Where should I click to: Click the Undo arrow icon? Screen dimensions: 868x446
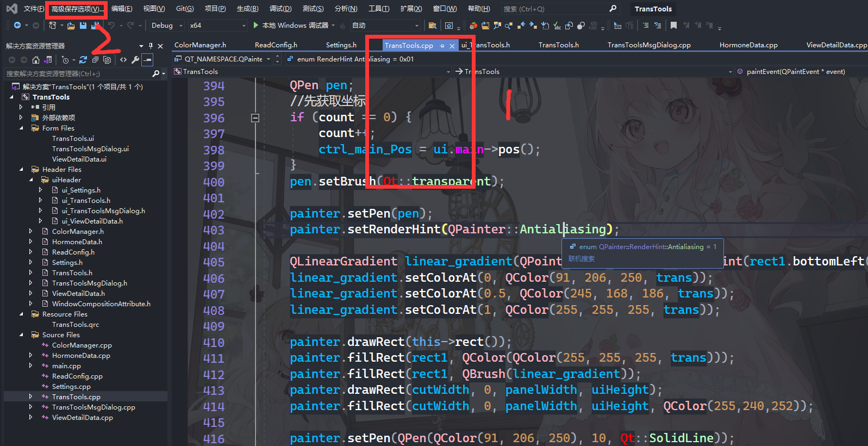111,26
